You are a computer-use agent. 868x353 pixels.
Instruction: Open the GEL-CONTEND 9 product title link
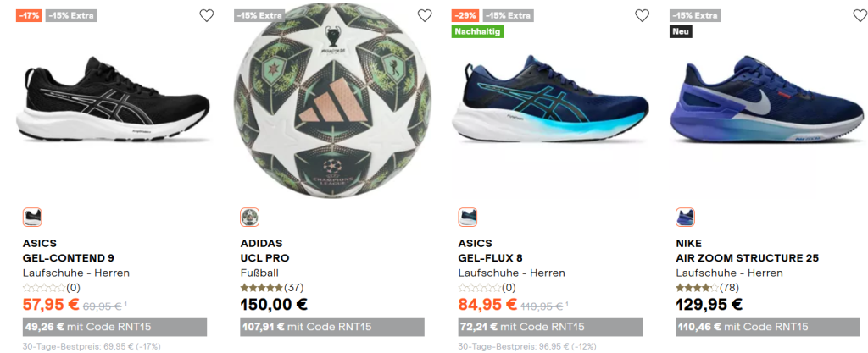pyautogui.click(x=69, y=258)
